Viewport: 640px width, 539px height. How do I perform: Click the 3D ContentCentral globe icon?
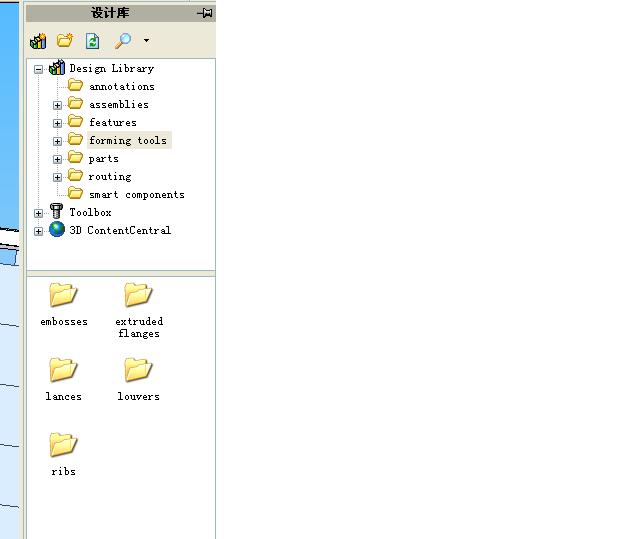57,229
